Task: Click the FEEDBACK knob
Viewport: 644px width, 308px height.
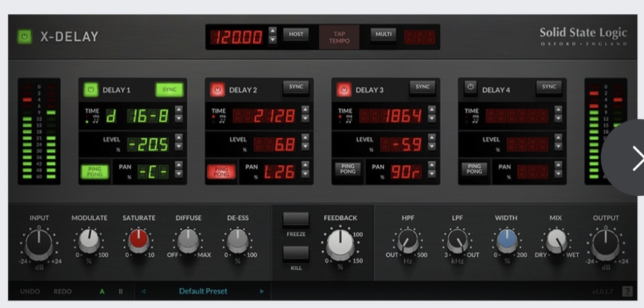Action: pos(340,244)
